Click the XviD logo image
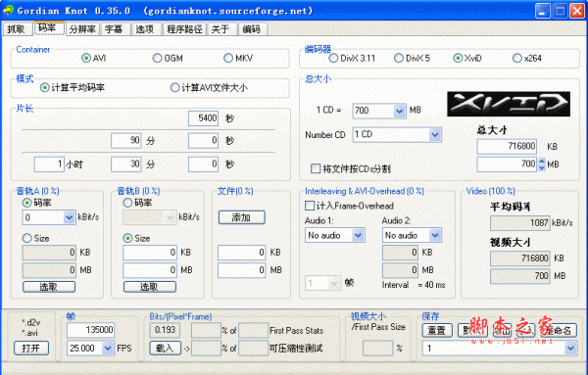 (x=509, y=104)
